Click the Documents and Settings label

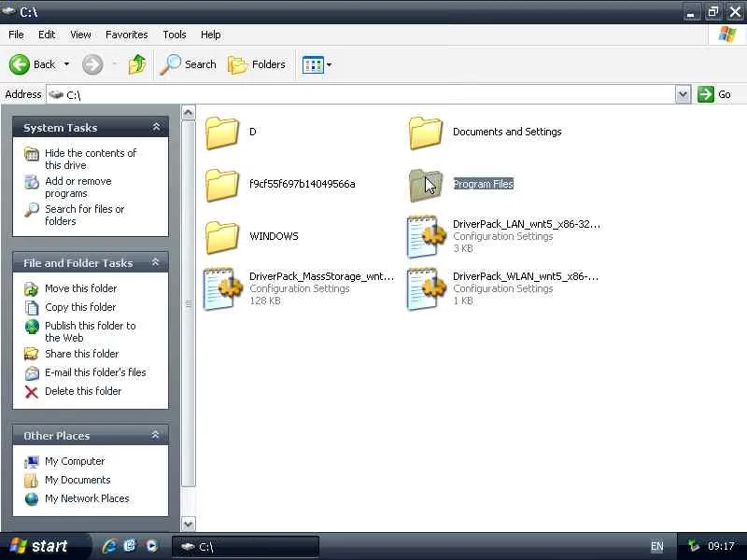coord(507,132)
